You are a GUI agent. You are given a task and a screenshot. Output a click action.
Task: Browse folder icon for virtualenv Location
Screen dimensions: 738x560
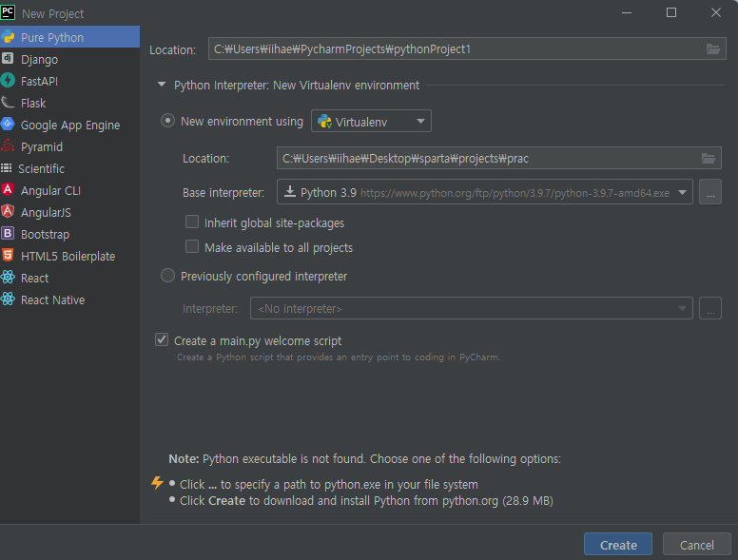[709, 158]
